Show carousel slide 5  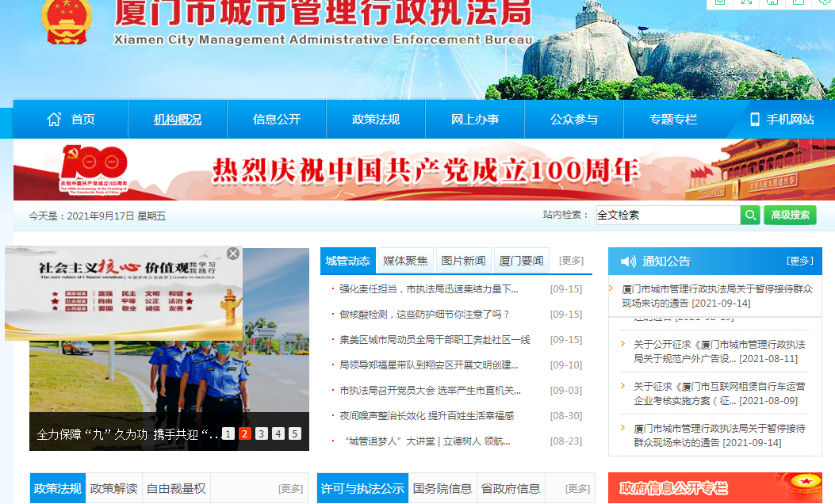pyautogui.click(x=294, y=433)
